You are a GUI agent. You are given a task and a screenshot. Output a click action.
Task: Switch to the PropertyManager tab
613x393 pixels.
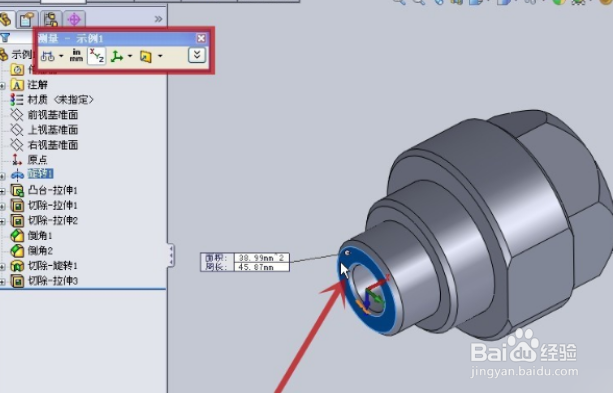[x=26, y=19]
